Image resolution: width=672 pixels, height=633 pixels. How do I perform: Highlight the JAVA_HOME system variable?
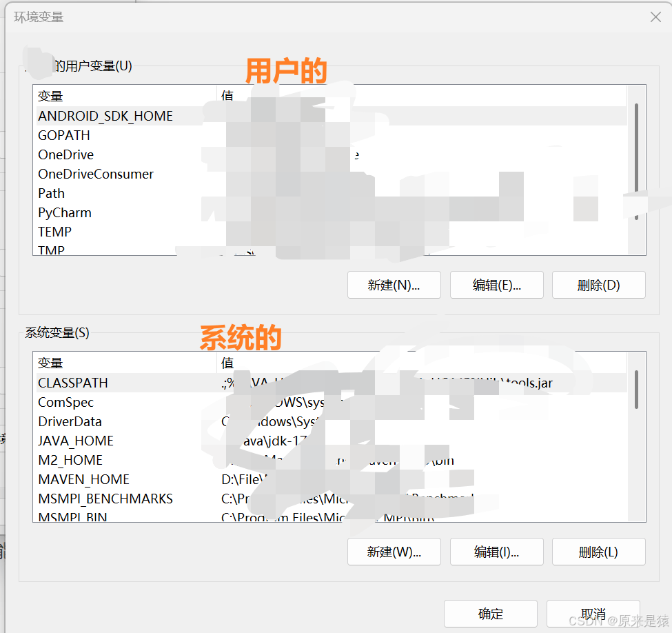76,441
